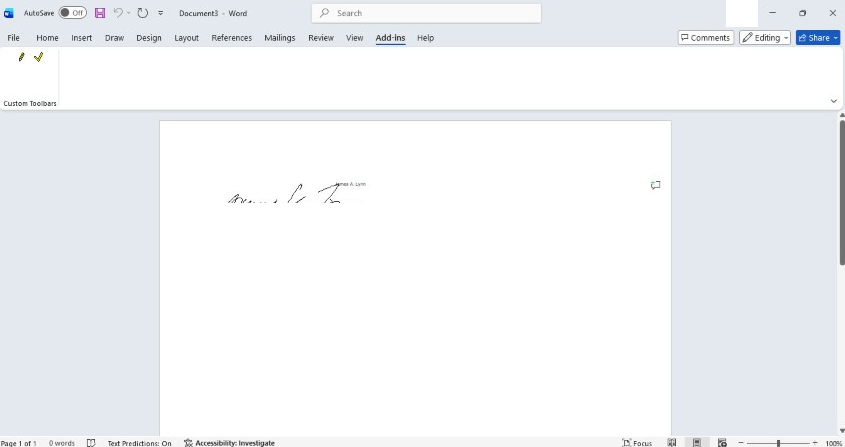The height and width of the screenshot is (447, 845).
Task: Save the document with the floppy disk icon
Action: point(100,13)
